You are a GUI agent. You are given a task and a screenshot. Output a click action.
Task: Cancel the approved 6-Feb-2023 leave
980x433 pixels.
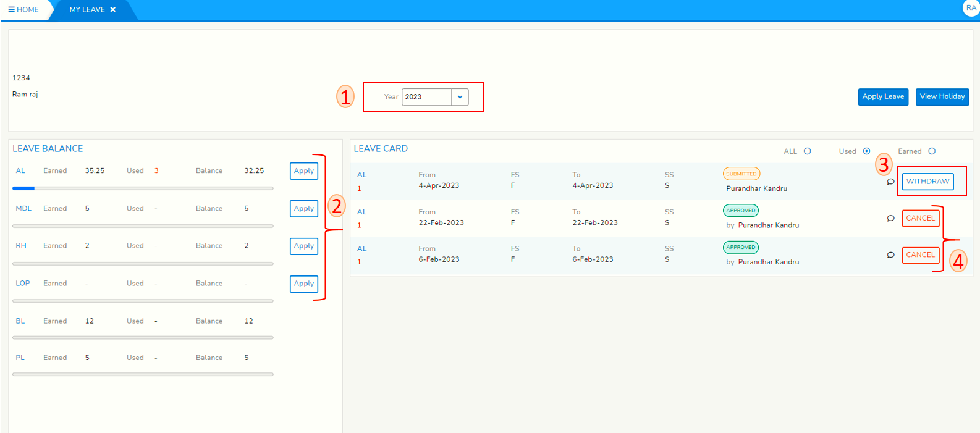click(920, 255)
